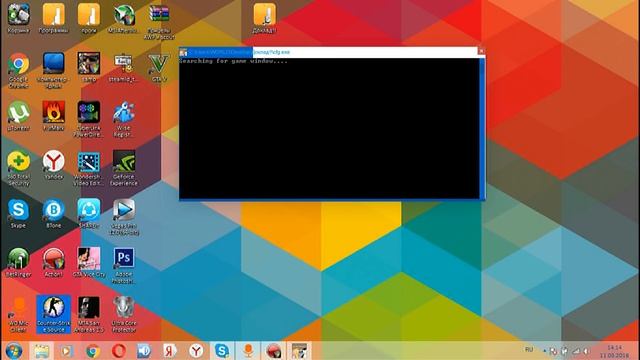Click the console window vertical scrollbar
Viewport: 640px width, 360px height.
pos(482,128)
